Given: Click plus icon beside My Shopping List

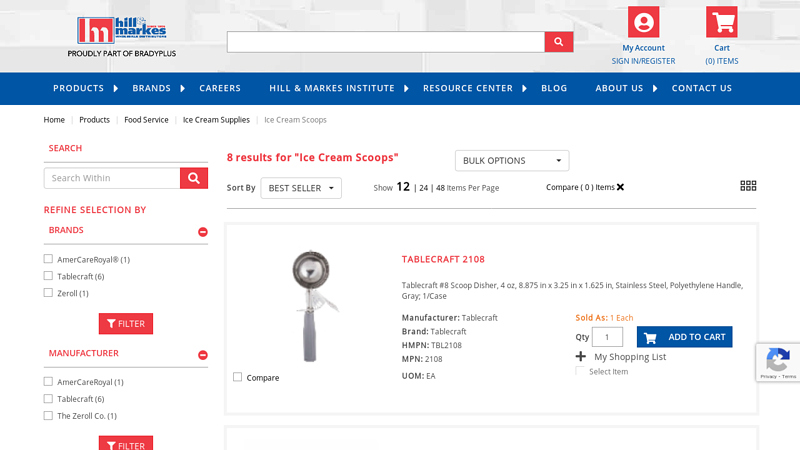Looking at the screenshot, I should (581, 356).
